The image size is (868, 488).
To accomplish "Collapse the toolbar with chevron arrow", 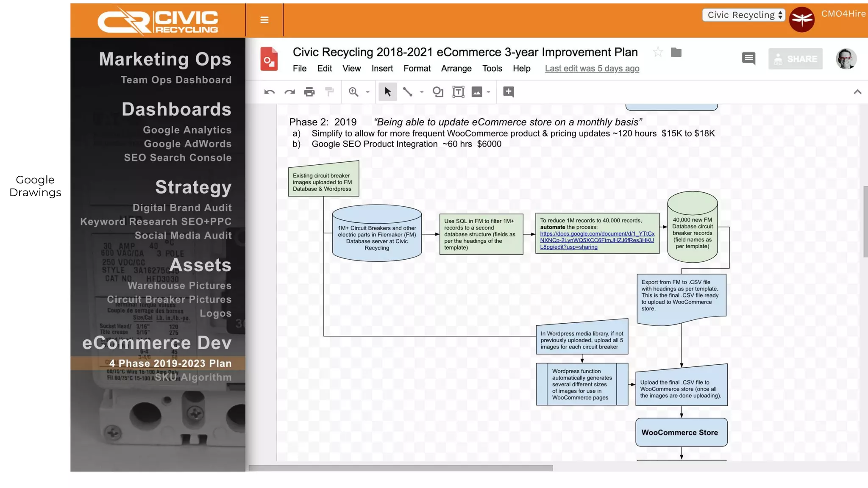I will [857, 92].
